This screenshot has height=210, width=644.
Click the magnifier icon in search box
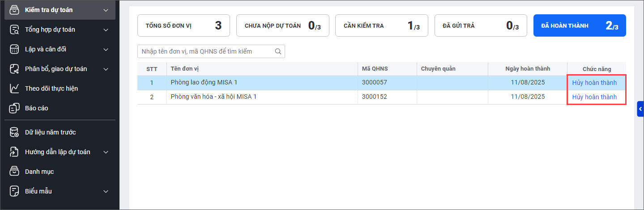click(278, 51)
